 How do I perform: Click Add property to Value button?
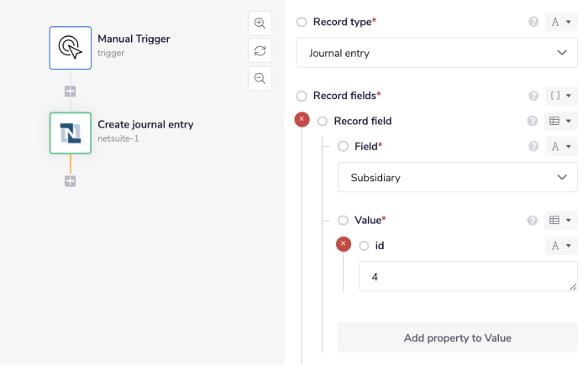pyautogui.click(x=458, y=337)
